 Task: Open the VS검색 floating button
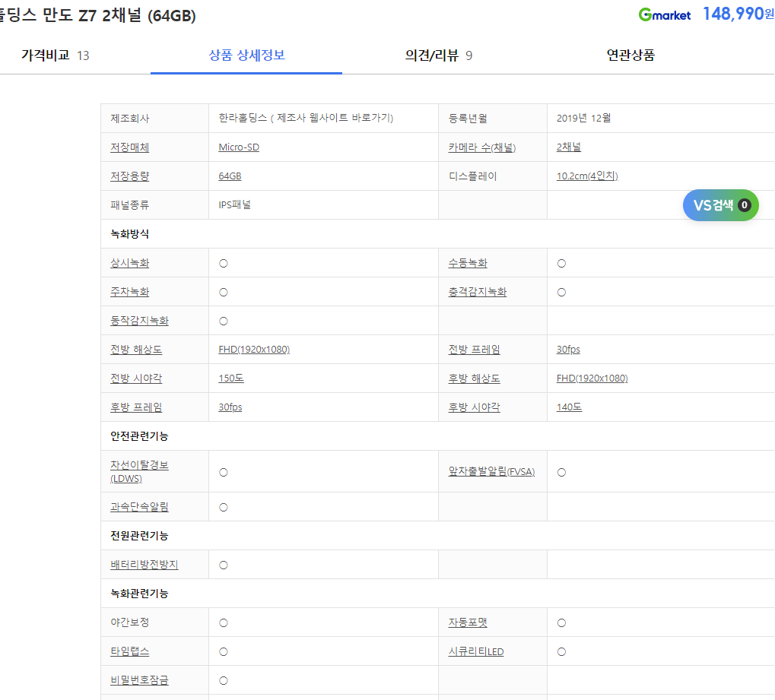tap(721, 205)
